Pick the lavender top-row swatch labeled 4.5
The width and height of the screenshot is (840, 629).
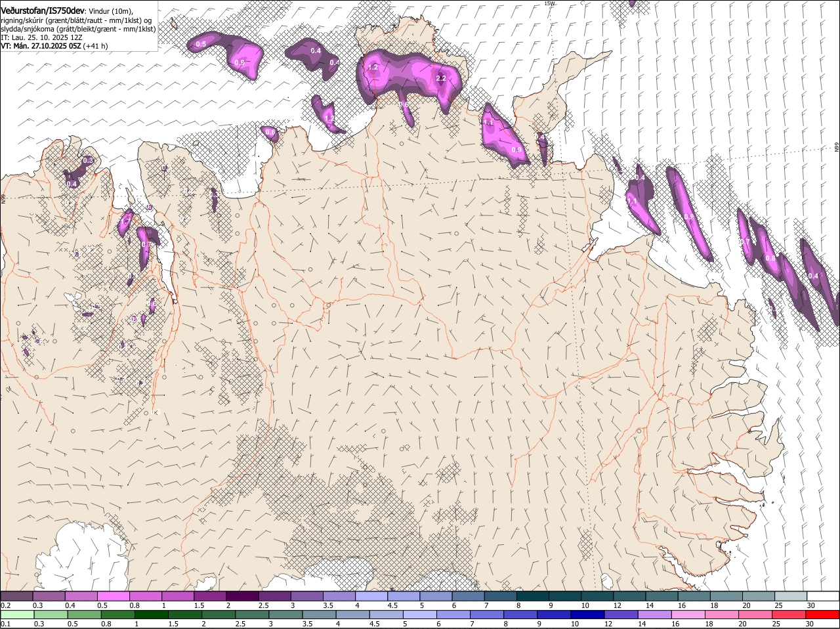404,596
